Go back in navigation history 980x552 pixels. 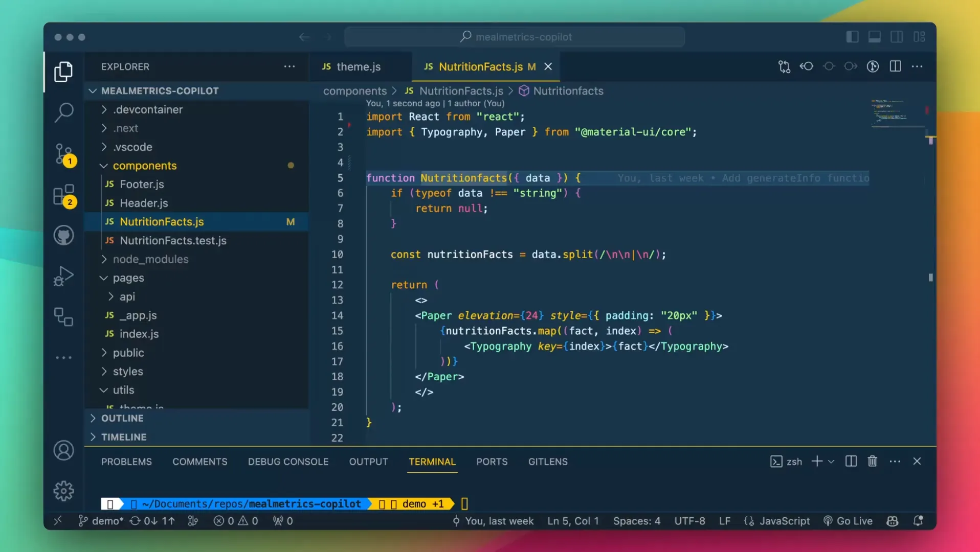coord(304,37)
